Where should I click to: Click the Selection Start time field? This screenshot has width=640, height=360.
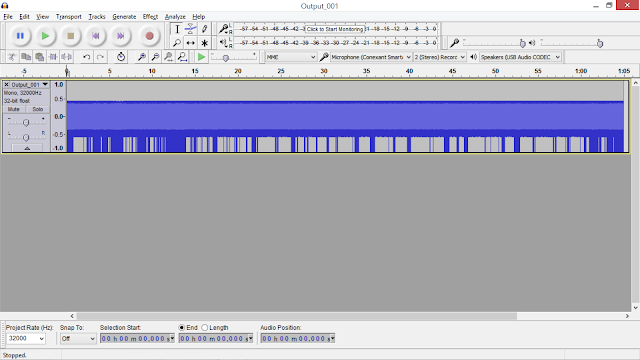[x=138, y=338]
